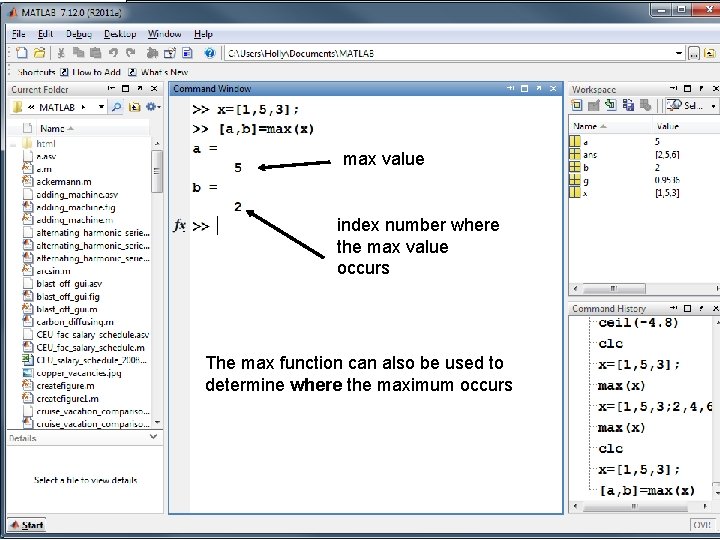Redo the action in the toolbar
This screenshot has width=720, height=540.
click(131, 53)
